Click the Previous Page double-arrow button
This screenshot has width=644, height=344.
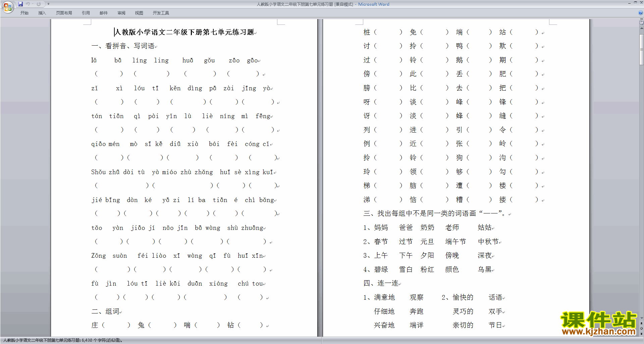(x=641, y=324)
